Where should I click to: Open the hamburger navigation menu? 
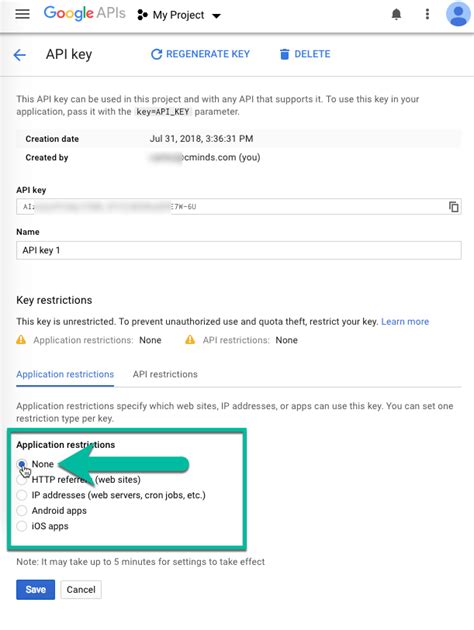tap(22, 14)
